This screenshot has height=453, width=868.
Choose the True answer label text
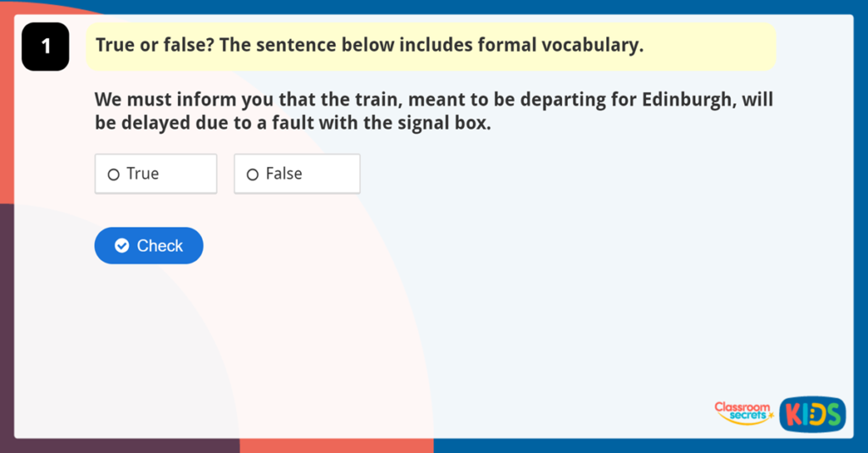click(142, 174)
